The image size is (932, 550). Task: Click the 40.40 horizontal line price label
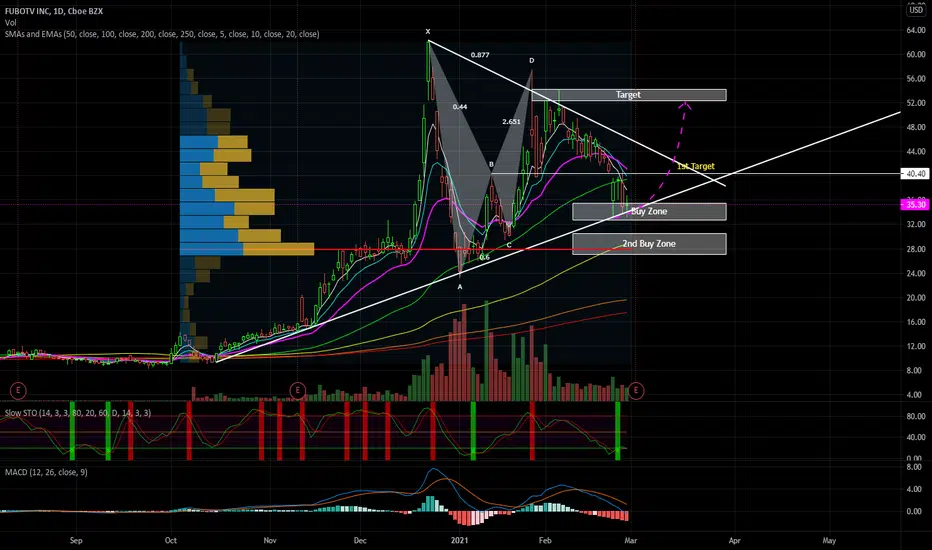coord(915,174)
